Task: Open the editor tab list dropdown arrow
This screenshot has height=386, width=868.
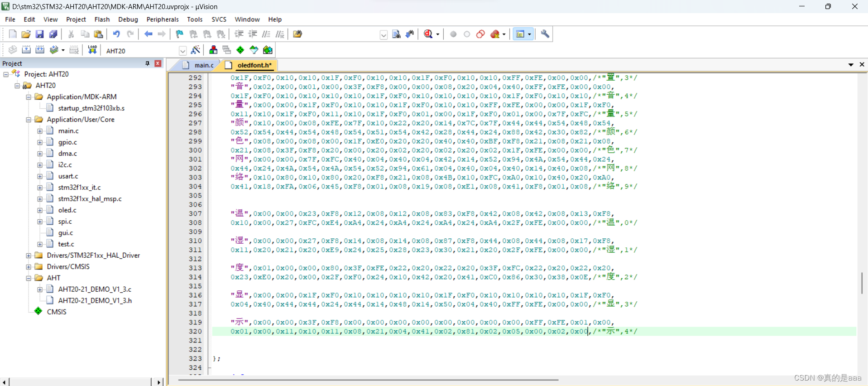Action: click(x=851, y=65)
